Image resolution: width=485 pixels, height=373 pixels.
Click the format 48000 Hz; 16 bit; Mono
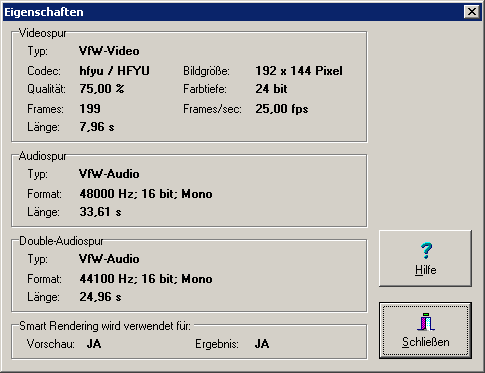point(146,194)
